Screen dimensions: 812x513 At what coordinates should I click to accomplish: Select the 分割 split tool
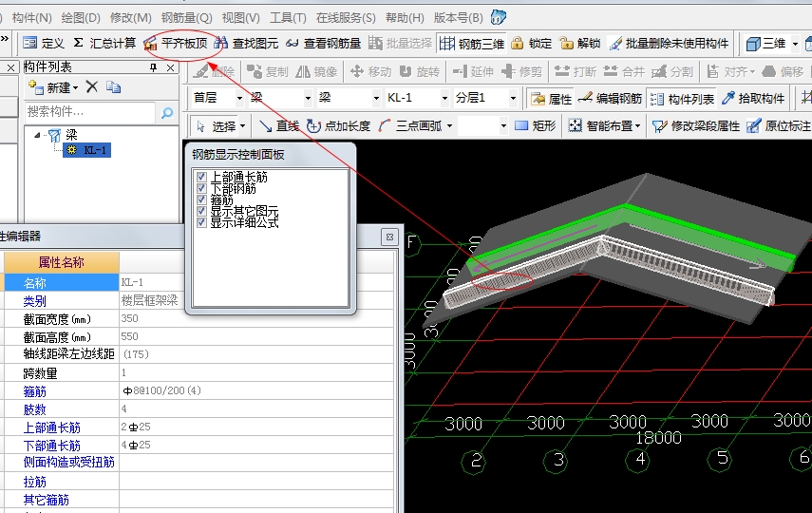[672, 71]
